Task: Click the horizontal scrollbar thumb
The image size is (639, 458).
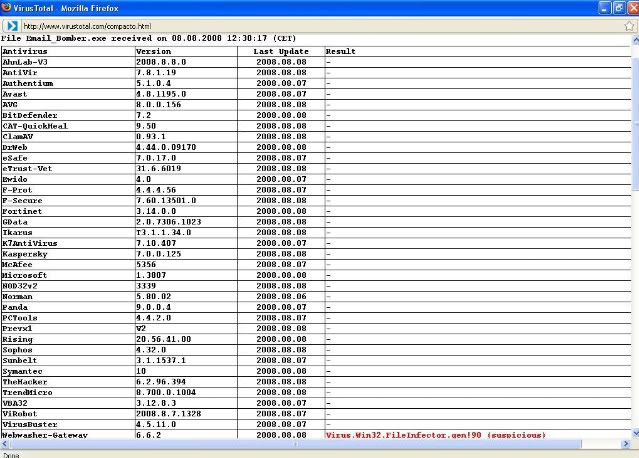Action: click(295, 444)
